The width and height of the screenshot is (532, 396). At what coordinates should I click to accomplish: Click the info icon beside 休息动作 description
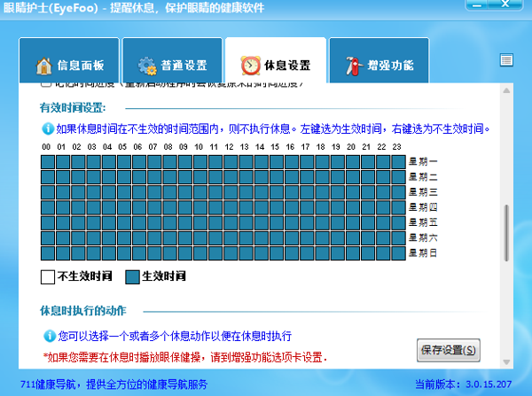pos(49,337)
